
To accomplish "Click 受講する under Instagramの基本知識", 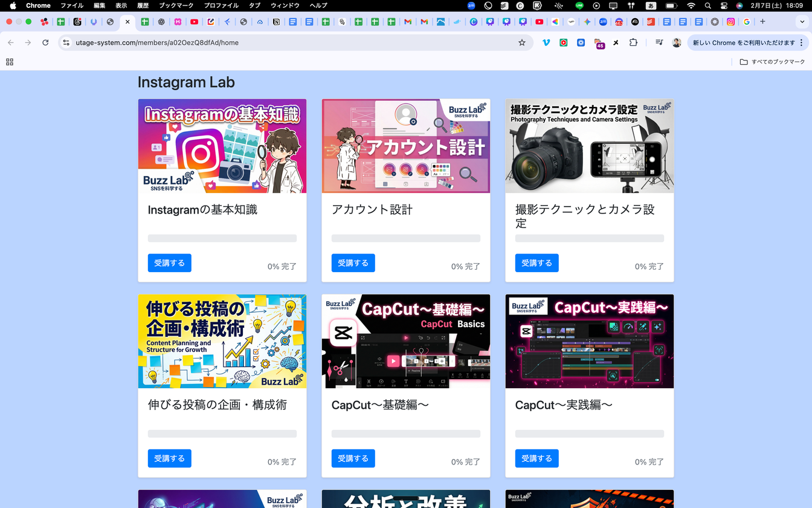I will point(170,263).
